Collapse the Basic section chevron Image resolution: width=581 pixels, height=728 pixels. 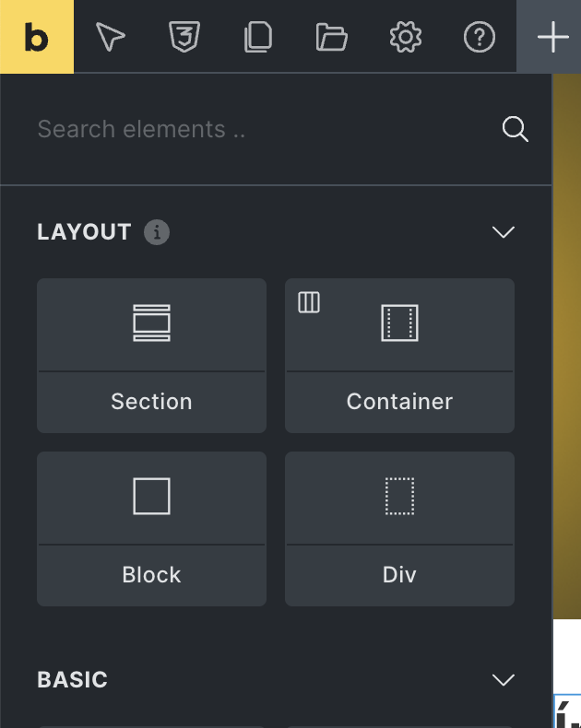tap(504, 680)
